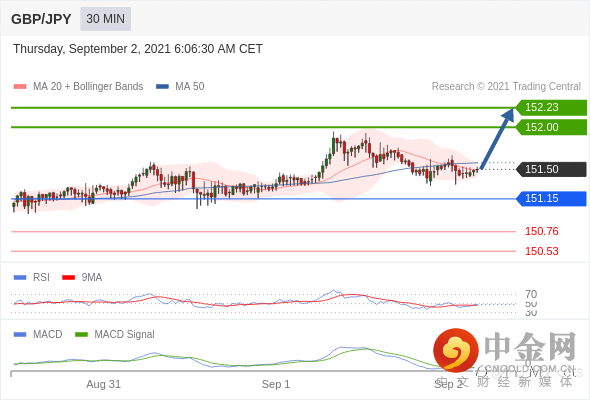The image size is (590, 400).
Task: Click the 'MA 50' legend label
Action: point(190,87)
